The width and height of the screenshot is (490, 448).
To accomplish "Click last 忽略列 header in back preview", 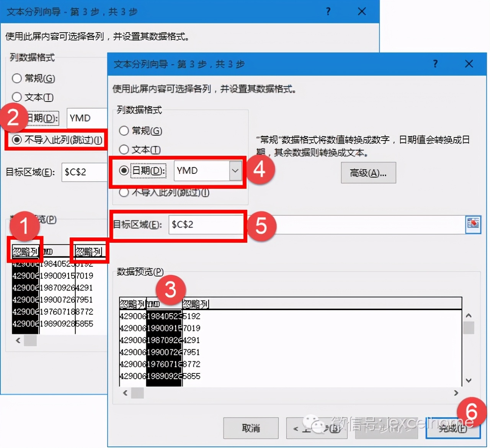I will pos(89,252).
